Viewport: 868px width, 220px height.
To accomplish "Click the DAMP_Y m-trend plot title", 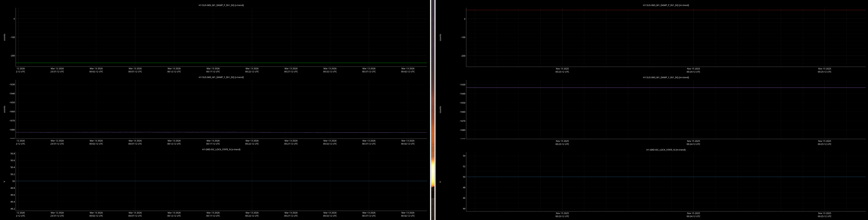I will pos(666,77).
